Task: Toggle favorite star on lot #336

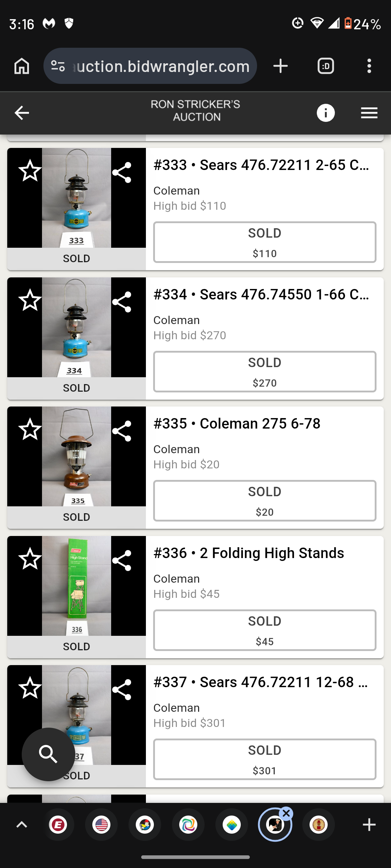Action: [30, 559]
